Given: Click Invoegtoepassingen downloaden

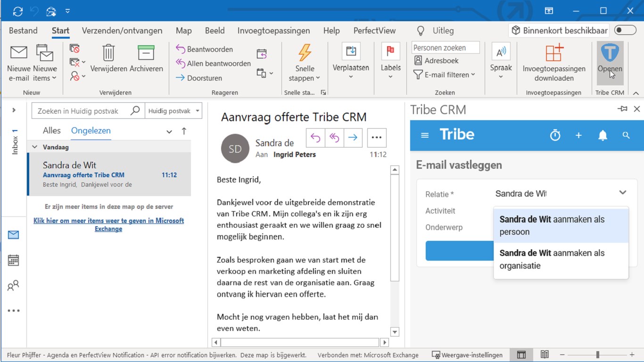Looking at the screenshot, I should [554, 63].
